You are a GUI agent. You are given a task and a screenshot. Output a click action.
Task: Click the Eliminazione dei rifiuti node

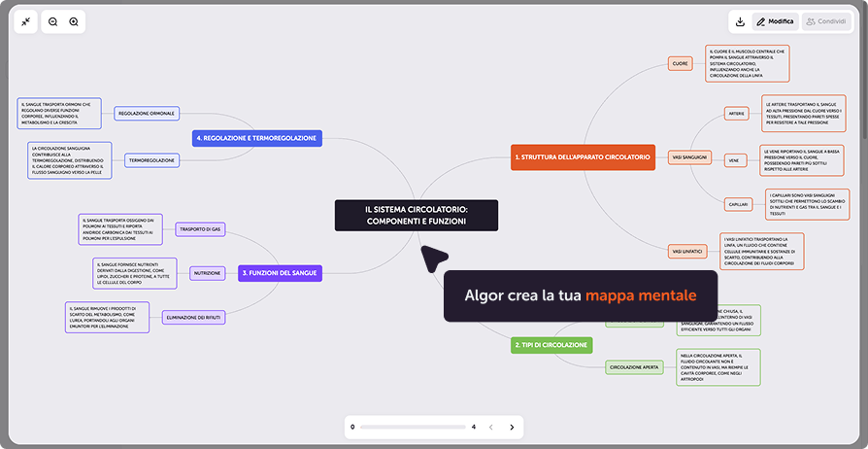[194, 318]
